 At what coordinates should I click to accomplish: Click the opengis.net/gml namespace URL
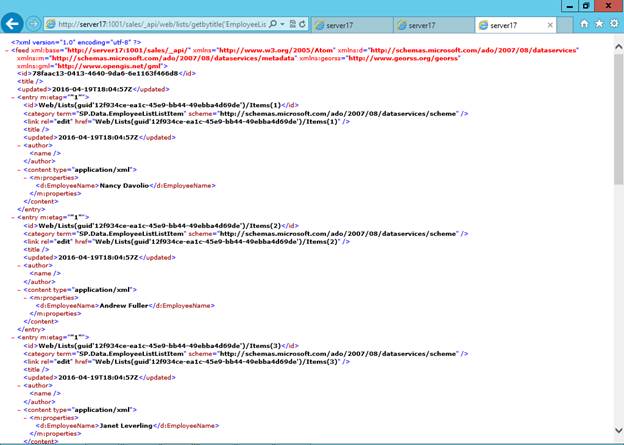tap(110, 66)
